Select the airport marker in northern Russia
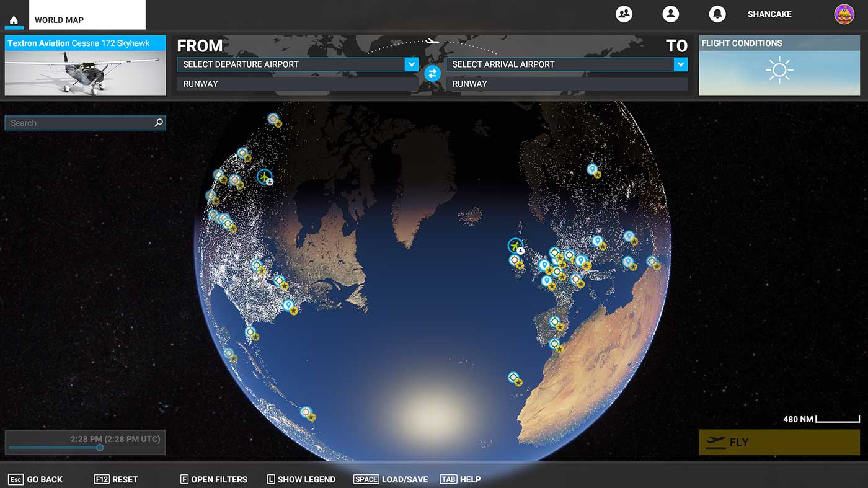The width and height of the screenshot is (868, 488). (593, 169)
